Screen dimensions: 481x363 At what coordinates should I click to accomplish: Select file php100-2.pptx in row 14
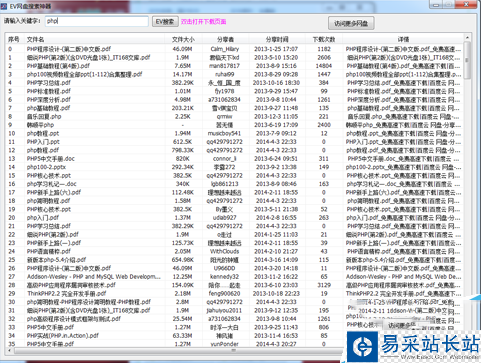(46, 167)
